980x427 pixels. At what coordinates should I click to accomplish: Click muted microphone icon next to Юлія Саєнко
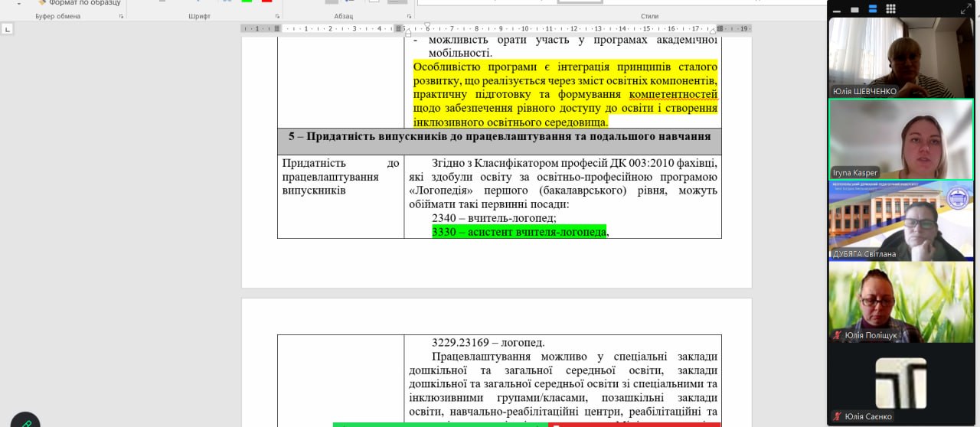(838, 417)
